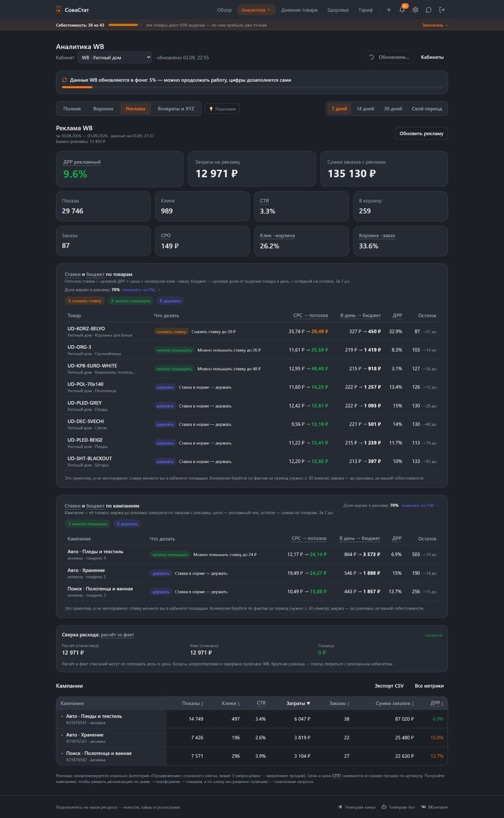Open product row UD-KORZ-BELYO
This screenshot has width=504, height=818.
pyautogui.click(x=252, y=331)
